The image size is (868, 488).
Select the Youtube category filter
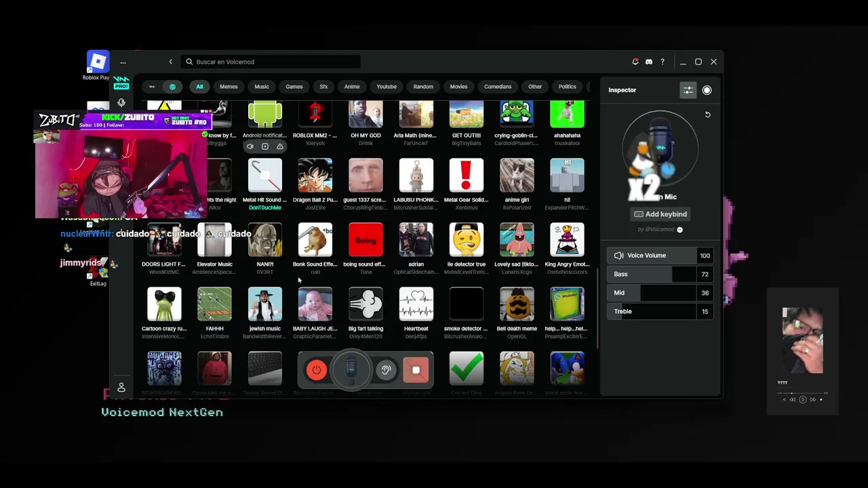point(387,87)
